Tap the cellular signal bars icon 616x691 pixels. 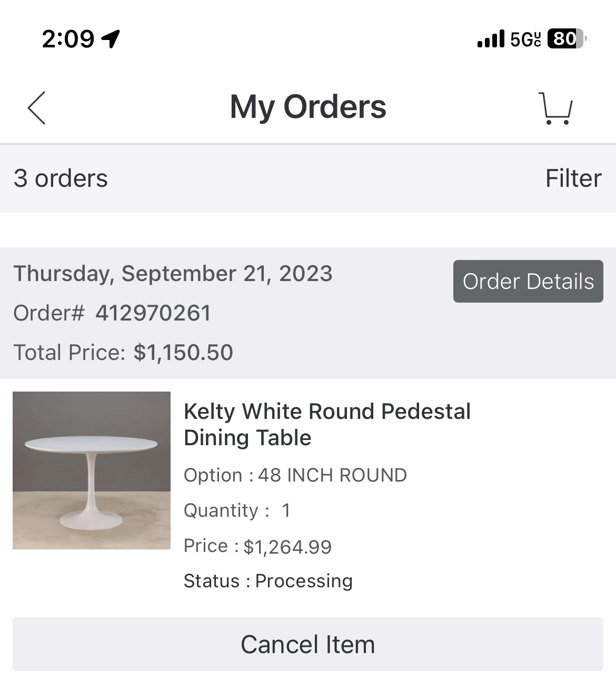tap(491, 39)
